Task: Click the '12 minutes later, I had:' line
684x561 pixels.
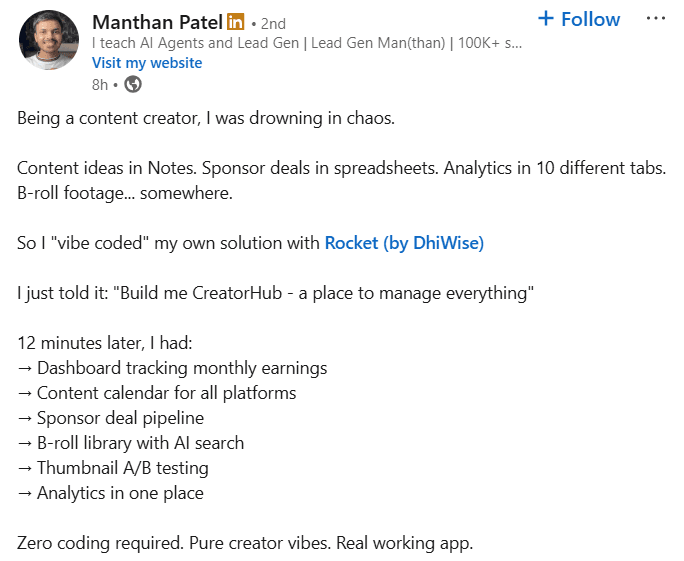Action: tap(105, 343)
